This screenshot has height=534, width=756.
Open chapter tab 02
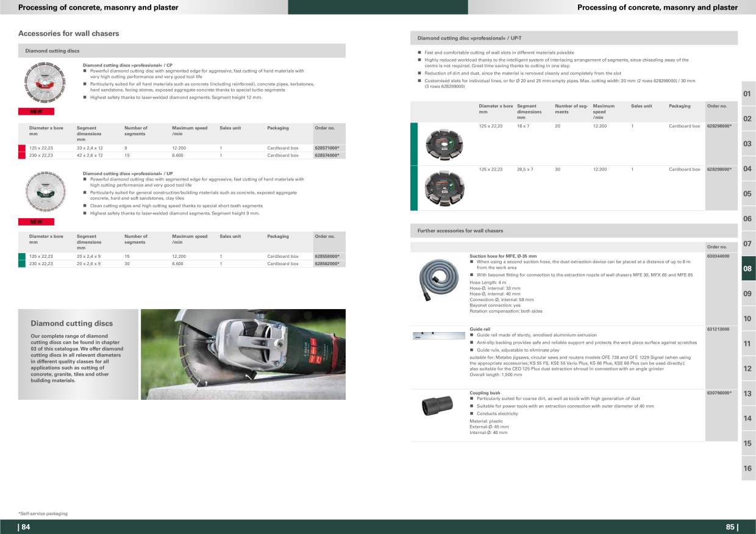(x=748, y=118)
